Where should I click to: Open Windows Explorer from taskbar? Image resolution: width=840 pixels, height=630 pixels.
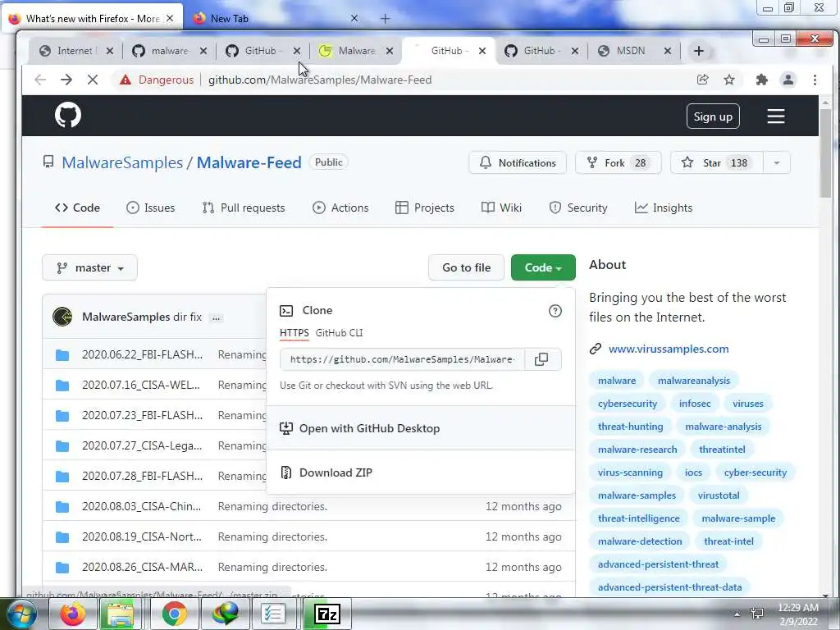(x=121, y=614)
